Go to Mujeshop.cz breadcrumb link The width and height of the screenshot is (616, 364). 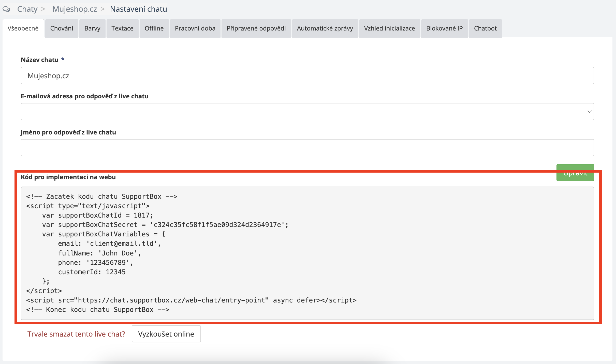tap(75, 9)
